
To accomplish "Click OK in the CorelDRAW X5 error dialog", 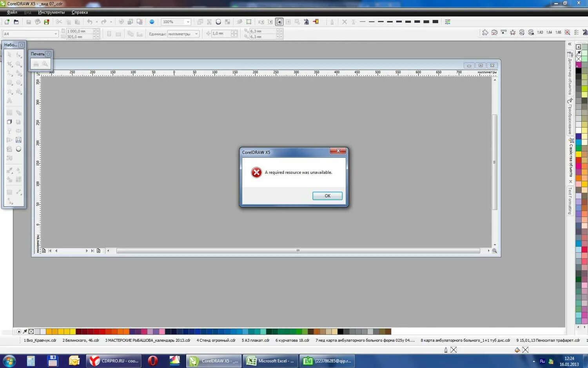I will pyautogui.click(x=327, y=196).
